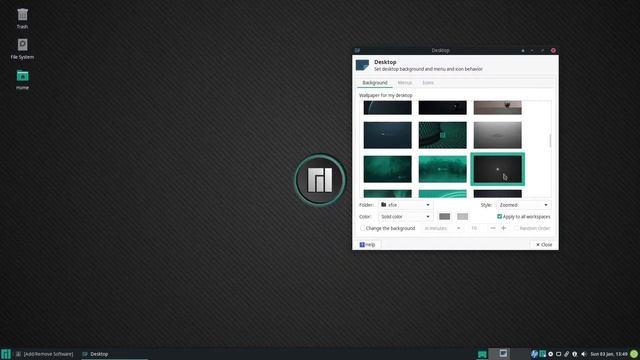
Task: Select the dark wallpaper with curved arc
Action: point(387,107)
